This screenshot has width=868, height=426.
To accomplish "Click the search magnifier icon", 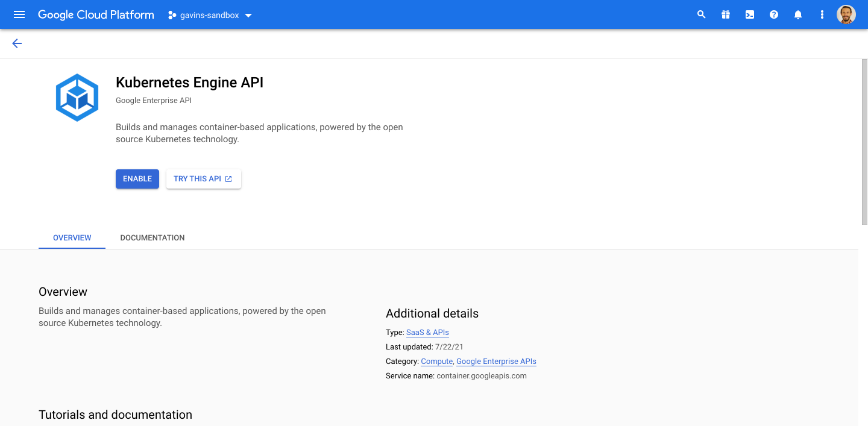I will [x=701, y=14].
